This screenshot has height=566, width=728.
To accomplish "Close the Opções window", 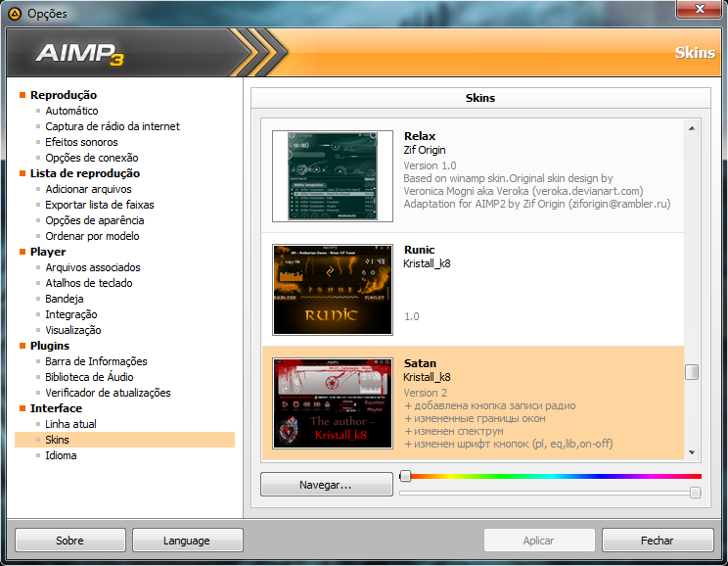I will 700,9.
